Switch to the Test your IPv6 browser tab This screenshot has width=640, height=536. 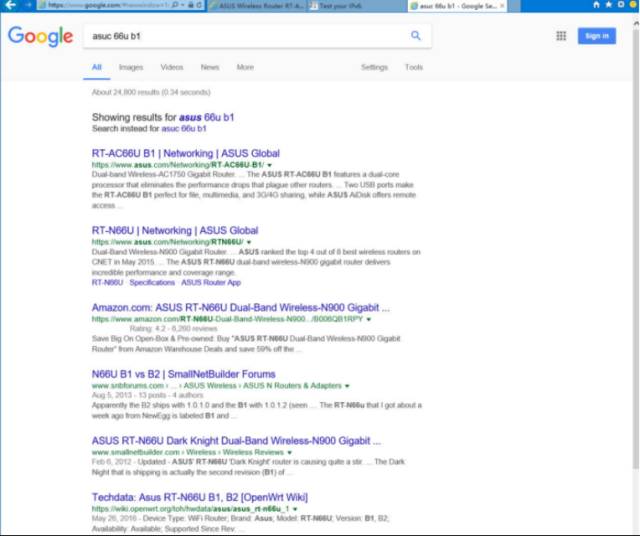pyautogui.click(x=357, y=6)
